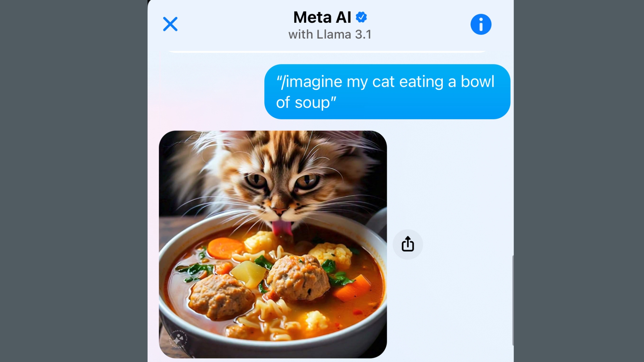644x362 pixels.
Task: Click the yellow potato cube in the soup
Action: click(249, 274)
